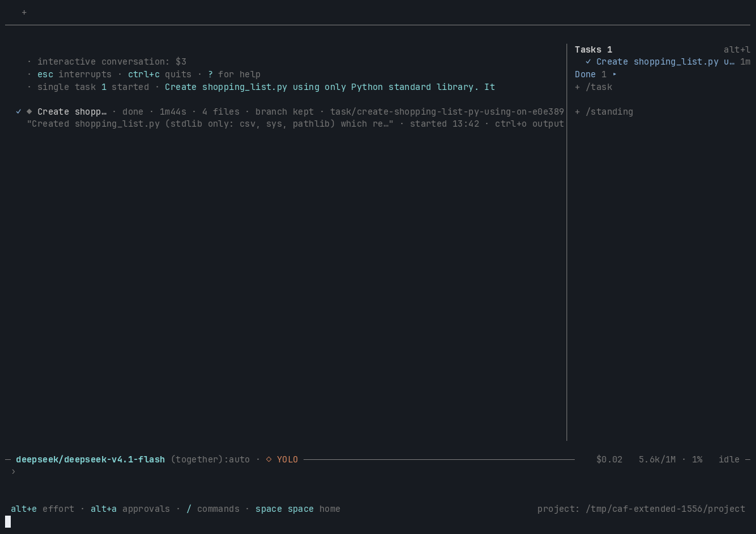Screen dimensions: 756x534
Task: Click the alt+e effort shortcut
Action: tap(42, 509)
